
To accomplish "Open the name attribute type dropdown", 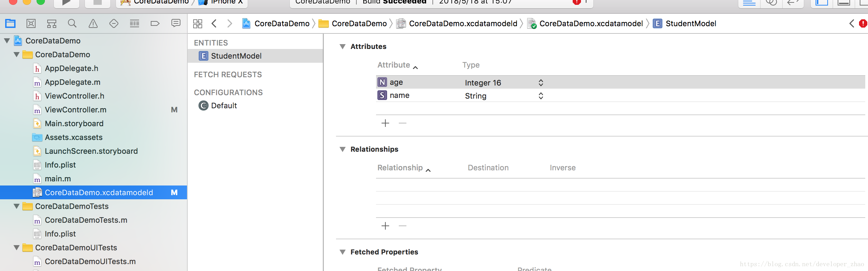I will (x=541, y=96).
